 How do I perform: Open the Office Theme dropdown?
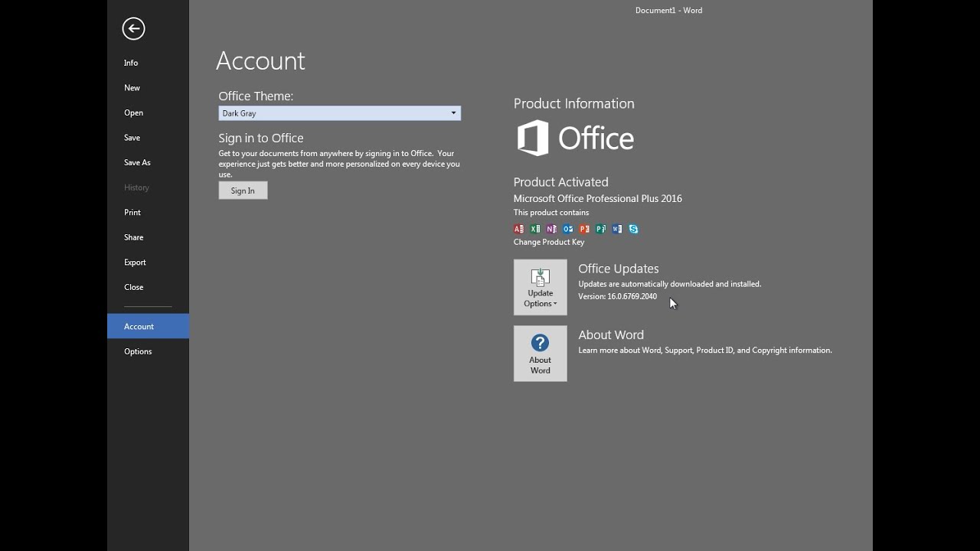pos(339,113)
